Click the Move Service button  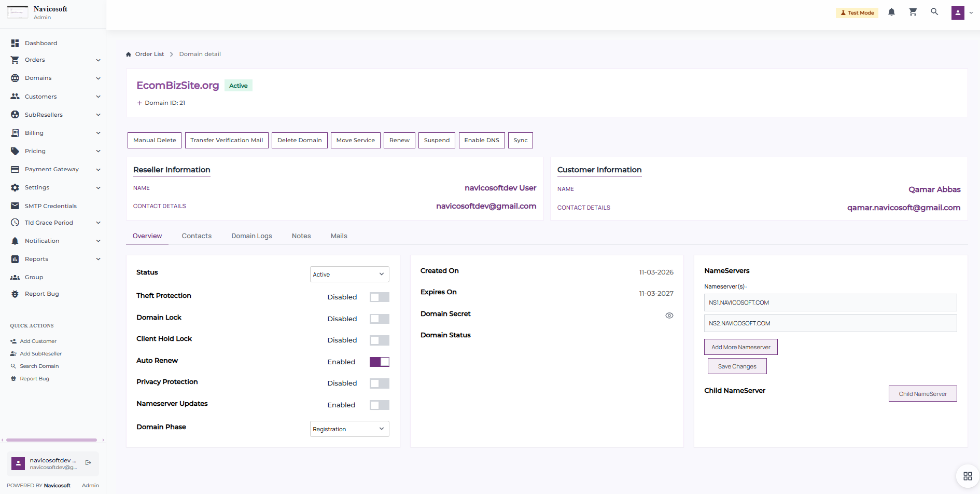[356, 140]
